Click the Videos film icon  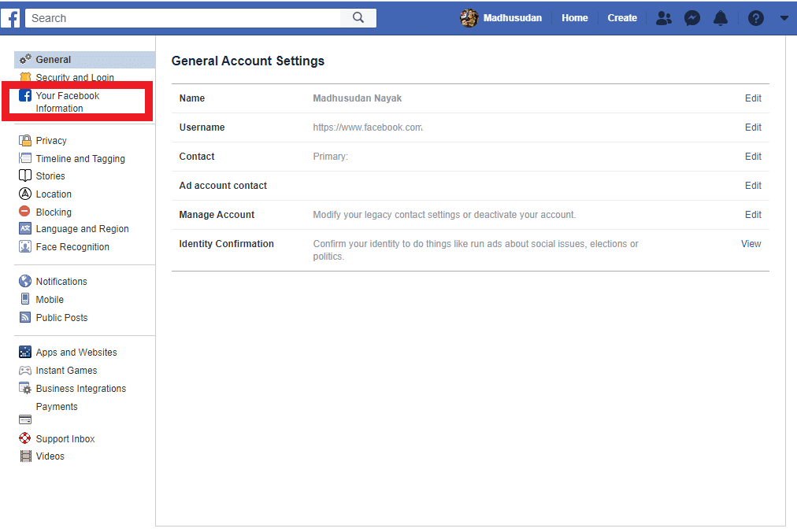pos(25,456)
